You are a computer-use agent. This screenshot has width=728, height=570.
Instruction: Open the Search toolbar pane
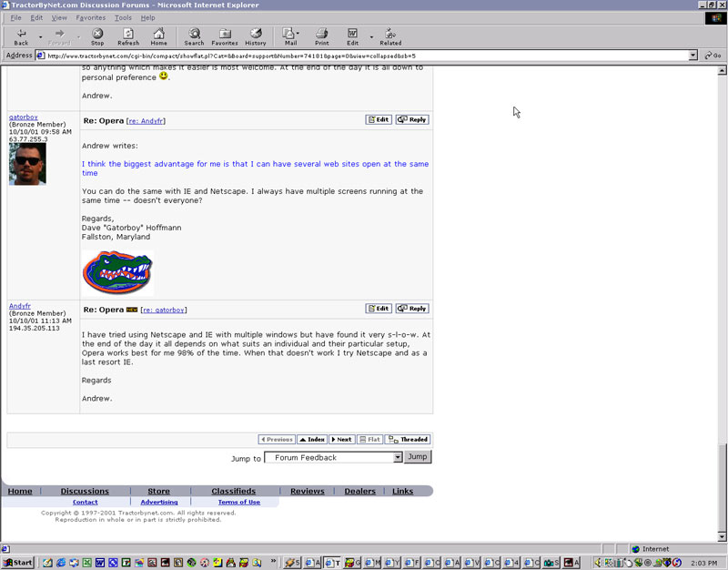[194, 36]
